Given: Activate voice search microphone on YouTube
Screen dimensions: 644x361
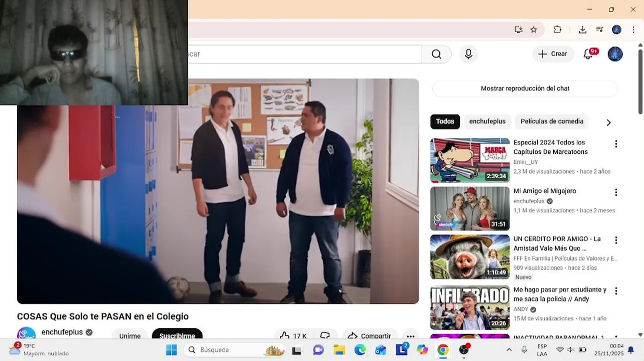Looking at the screenshot, I should coord(468,54).
